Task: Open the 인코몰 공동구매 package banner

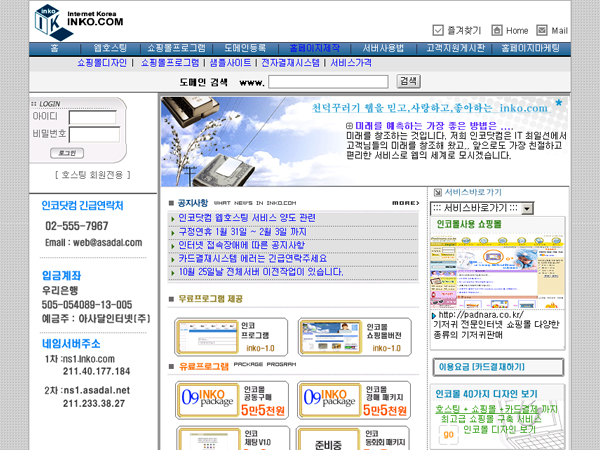Action: click(x=232, y=400)
